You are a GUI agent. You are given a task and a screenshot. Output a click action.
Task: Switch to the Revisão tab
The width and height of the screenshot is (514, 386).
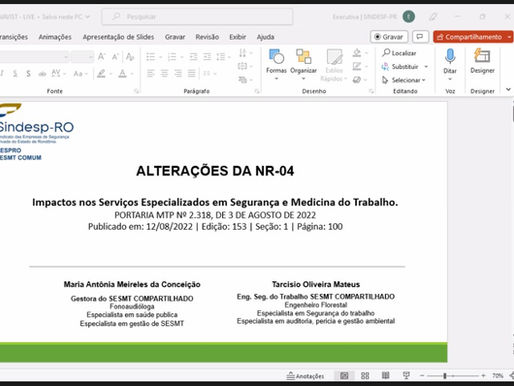click(207, 37)
